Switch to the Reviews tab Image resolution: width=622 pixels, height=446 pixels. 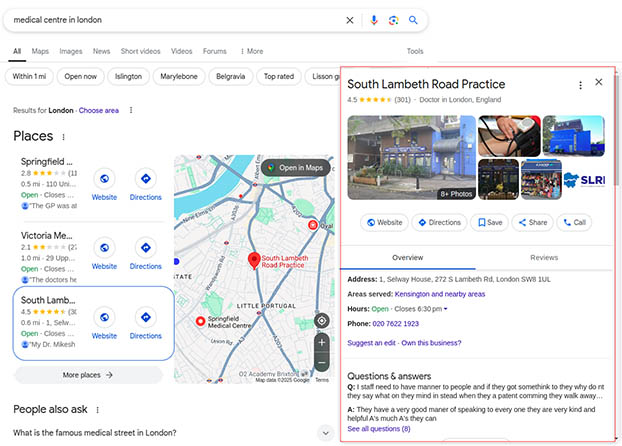coord(543,257)
